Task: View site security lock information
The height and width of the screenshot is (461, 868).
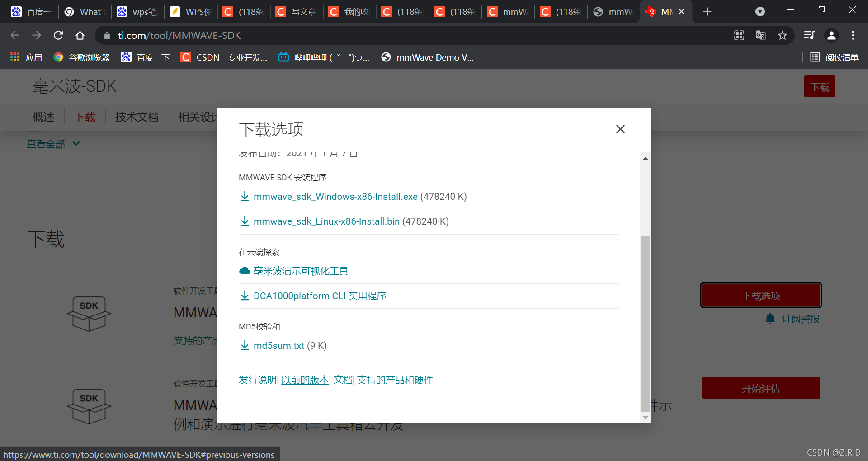Action: 107,35
